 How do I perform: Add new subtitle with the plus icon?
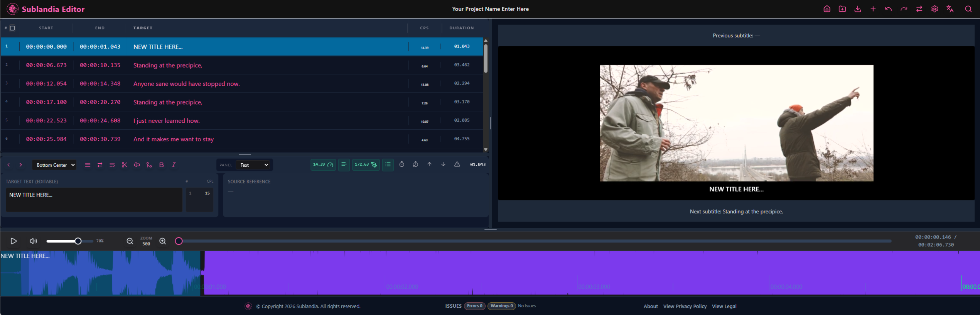(873, 9)
